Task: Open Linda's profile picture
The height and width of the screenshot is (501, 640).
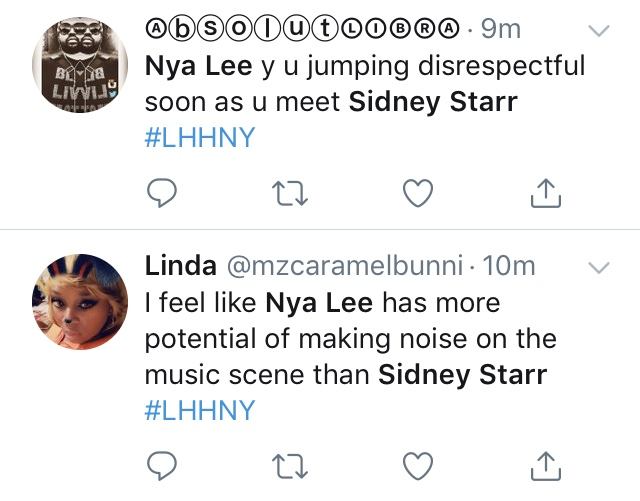Action: click(80, 302)
